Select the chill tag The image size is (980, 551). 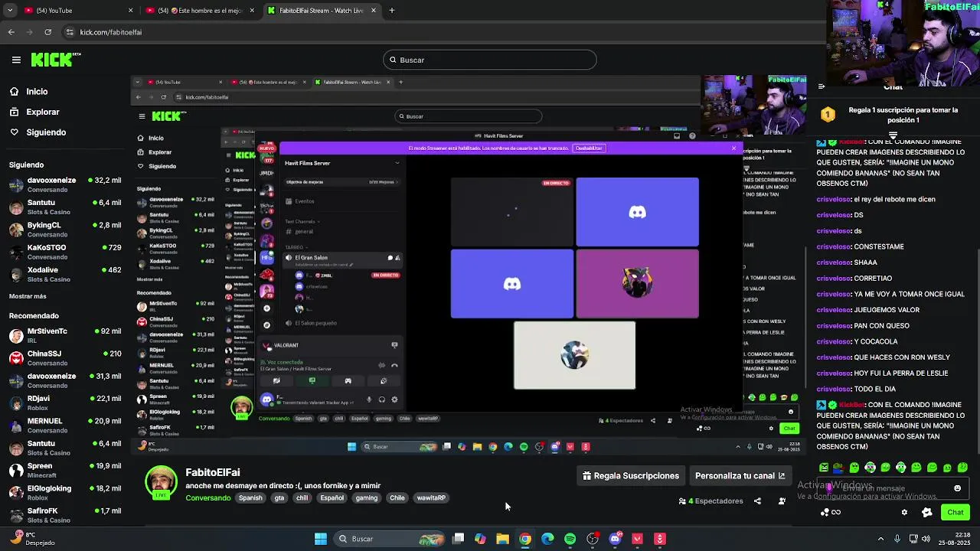tap(302, 498)
